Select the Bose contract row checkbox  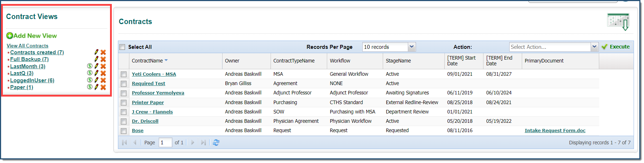click(124, 131)
